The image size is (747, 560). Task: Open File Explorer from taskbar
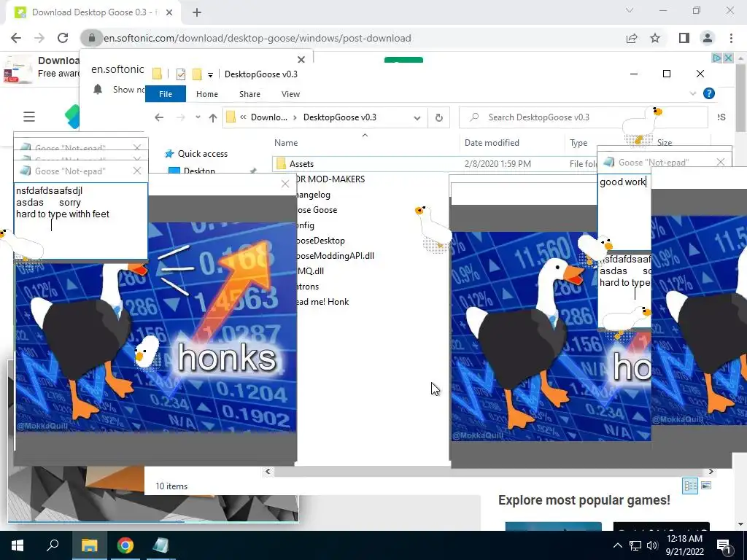[x=89, y=545]
